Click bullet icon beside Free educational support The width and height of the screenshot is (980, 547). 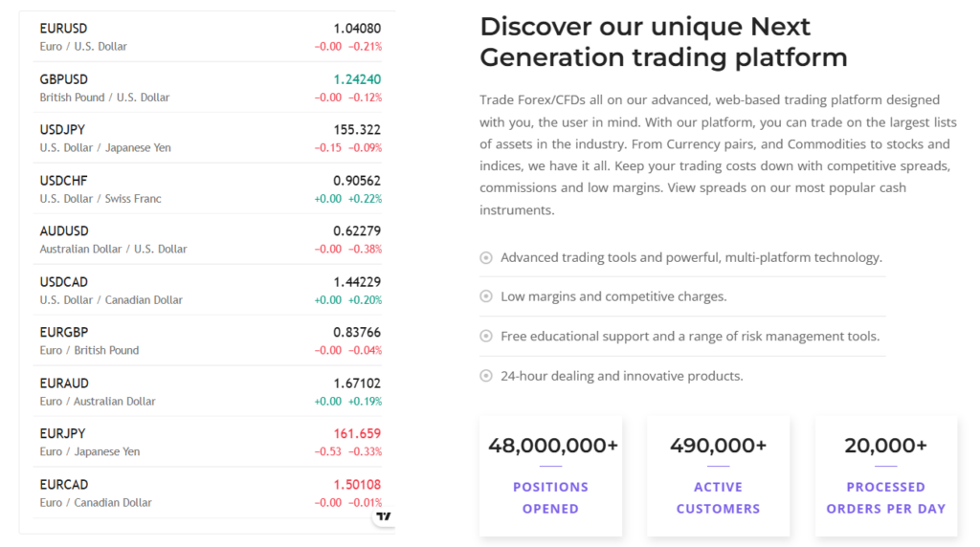[x=486, y=337]
